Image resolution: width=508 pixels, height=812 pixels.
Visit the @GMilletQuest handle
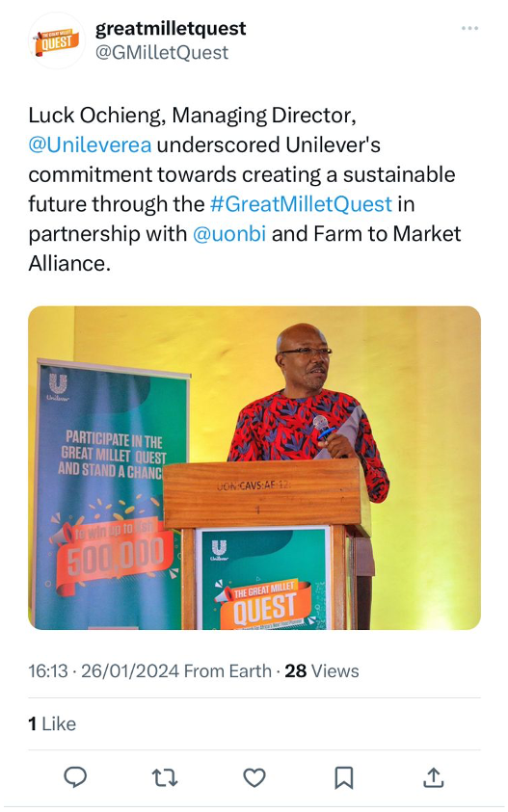pos(162,53)
